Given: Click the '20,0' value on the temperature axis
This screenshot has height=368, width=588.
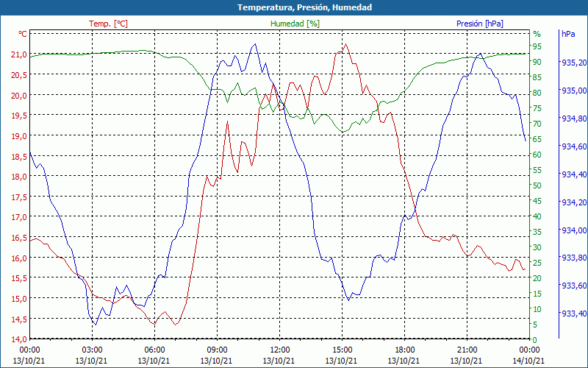Looking at the screenshot, I should [x=19, y=96].
